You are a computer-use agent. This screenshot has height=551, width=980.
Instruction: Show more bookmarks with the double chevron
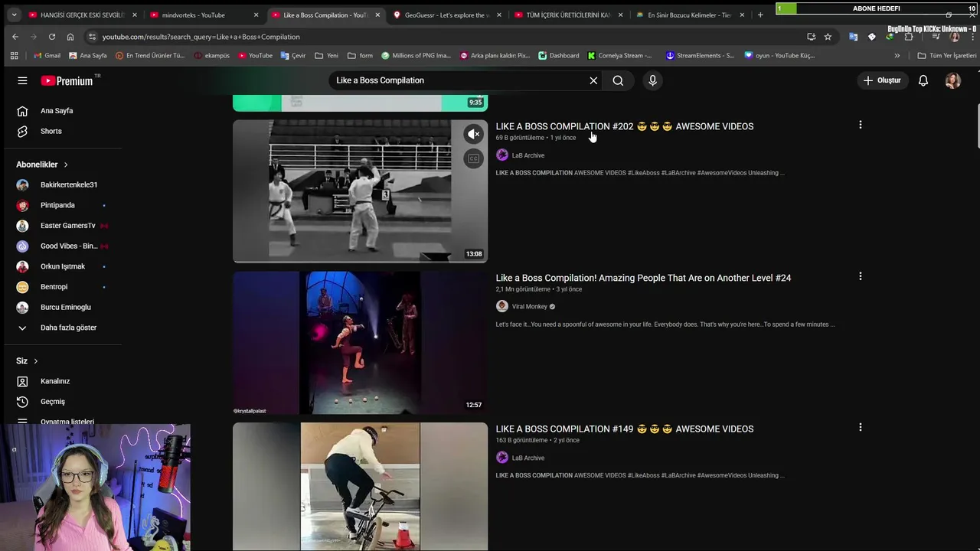(897, 55)
